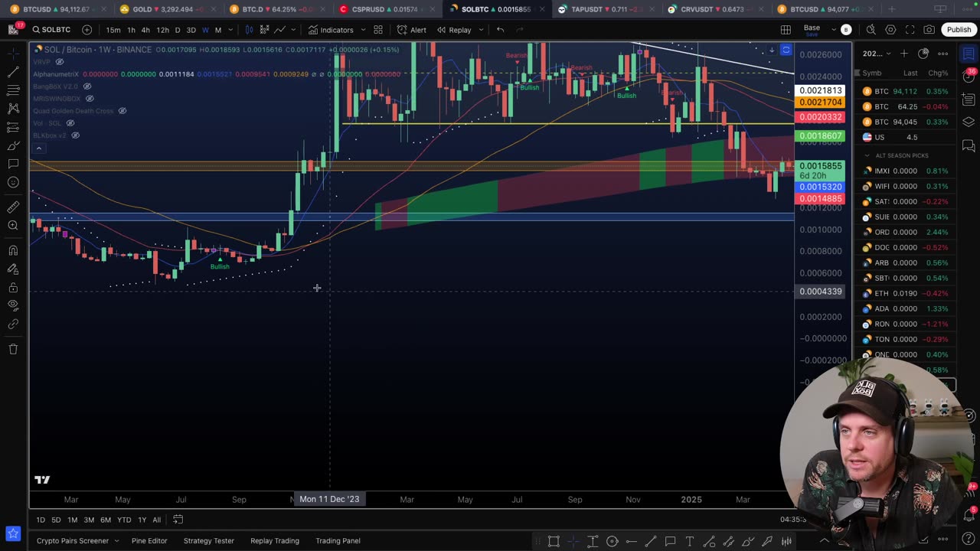This screenshot has width=980, height=551.
Task: Toggle BangBoX V2.0 indicator visibility
Action: coord(87,86)
